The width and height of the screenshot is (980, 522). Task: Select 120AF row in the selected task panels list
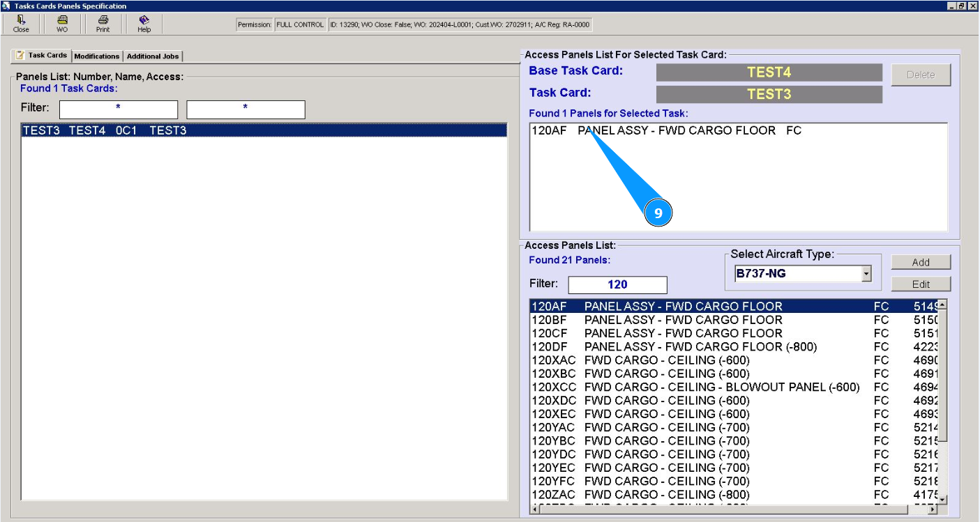tap(739, 130)
